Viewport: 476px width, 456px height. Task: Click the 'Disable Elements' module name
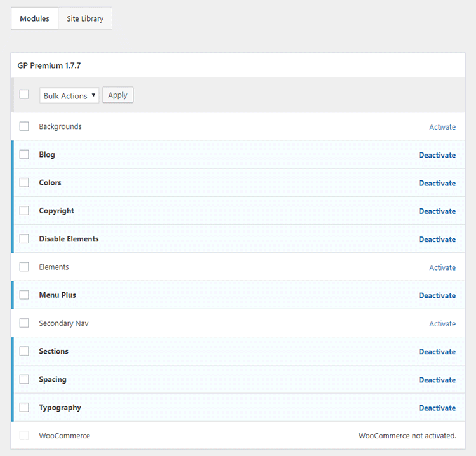[x=69, y=239]
